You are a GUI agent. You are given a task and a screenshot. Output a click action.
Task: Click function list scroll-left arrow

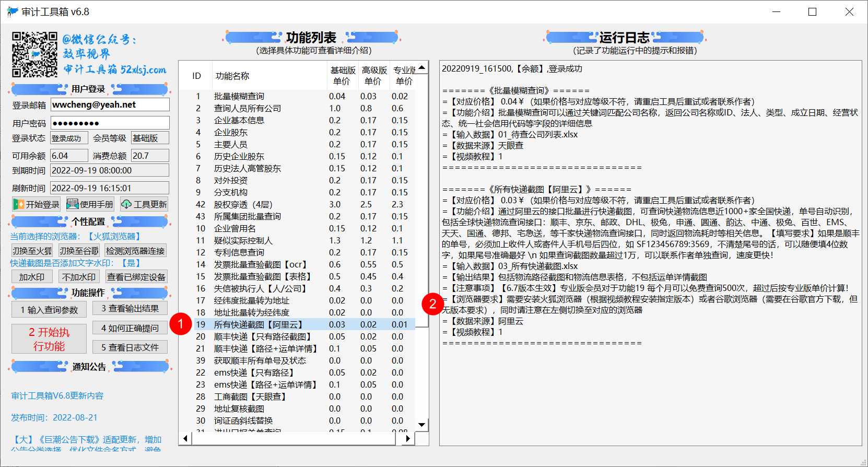[186, 438]
